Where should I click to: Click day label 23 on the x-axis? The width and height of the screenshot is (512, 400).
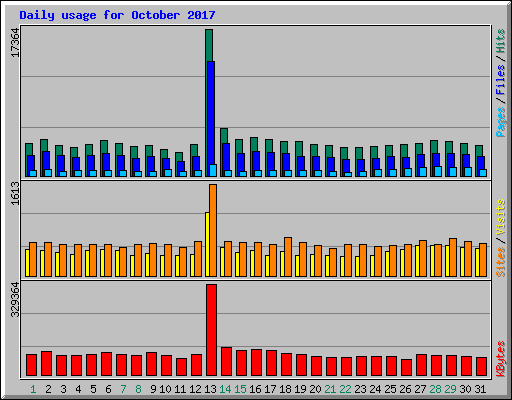pos(360,389)
